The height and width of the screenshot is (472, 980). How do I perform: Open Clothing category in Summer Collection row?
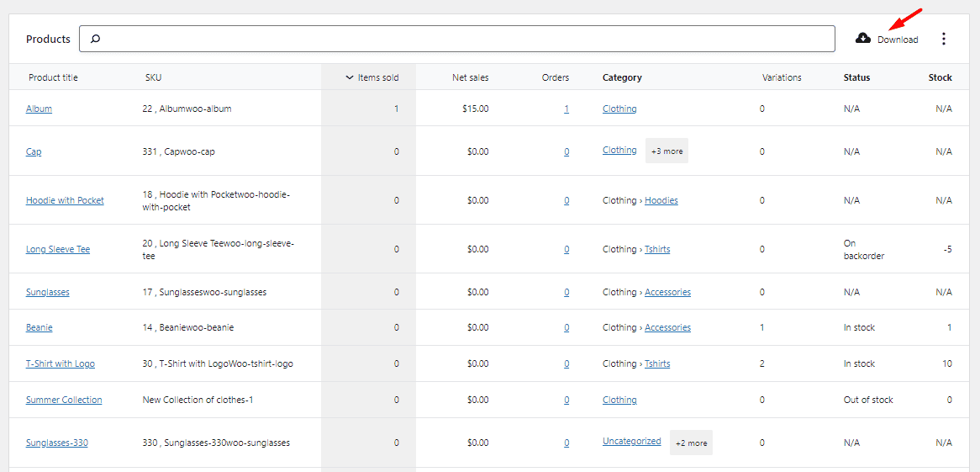pyautogui.click(x=619, y=400)
